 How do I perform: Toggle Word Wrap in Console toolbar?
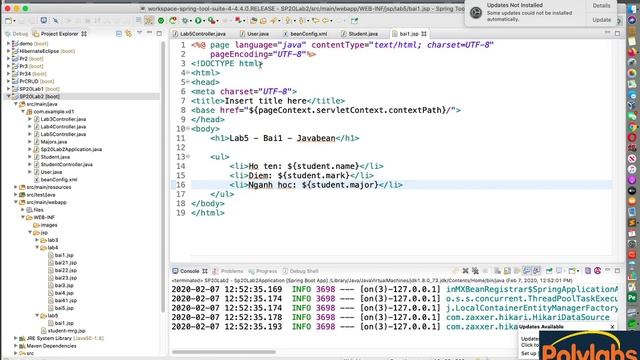point(517,271)
